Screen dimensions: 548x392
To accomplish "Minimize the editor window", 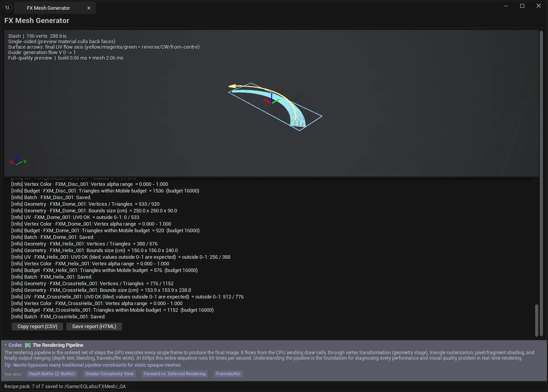I will [506, 6].
